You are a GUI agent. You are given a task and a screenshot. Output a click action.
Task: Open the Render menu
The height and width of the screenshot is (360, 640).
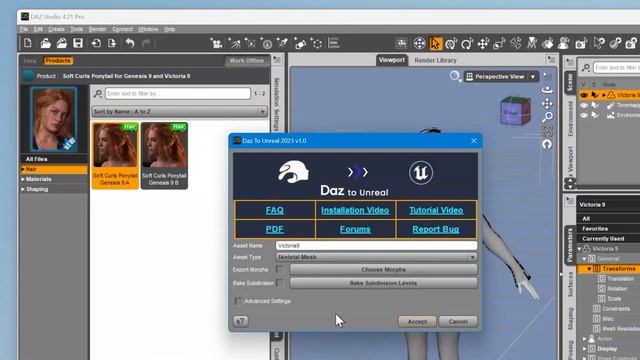tap(97, 29)
